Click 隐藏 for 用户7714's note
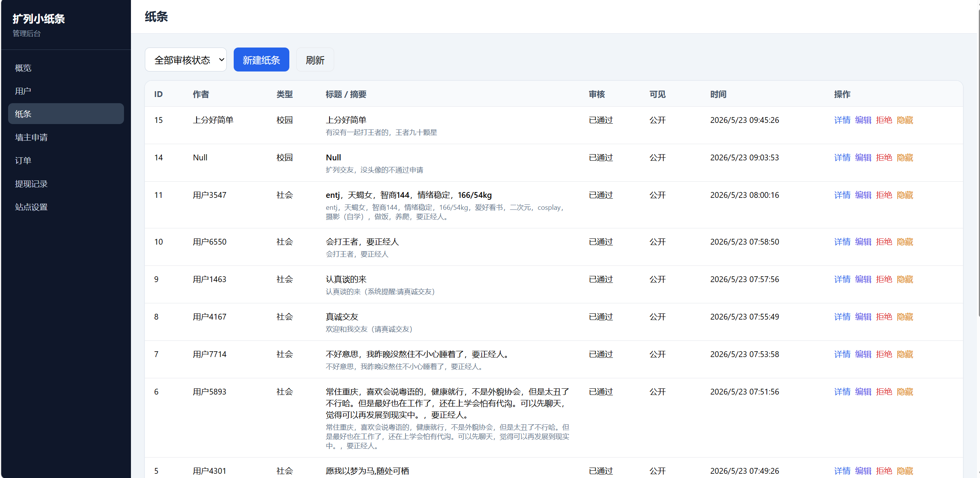Viewport: 980px width, 478px height. click(x=905, y=354)
